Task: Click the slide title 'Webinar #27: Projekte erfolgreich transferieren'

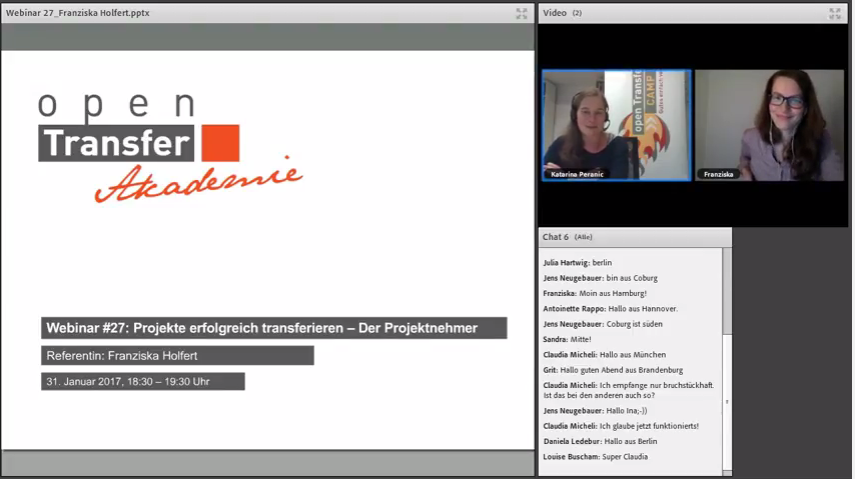Action: (x=274, y=328)
